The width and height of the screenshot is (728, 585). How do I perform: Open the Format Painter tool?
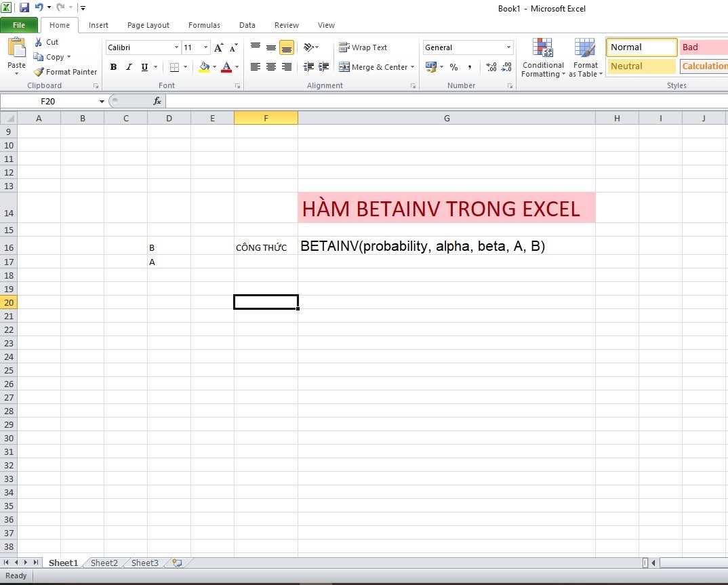click(x=64, y=72)
